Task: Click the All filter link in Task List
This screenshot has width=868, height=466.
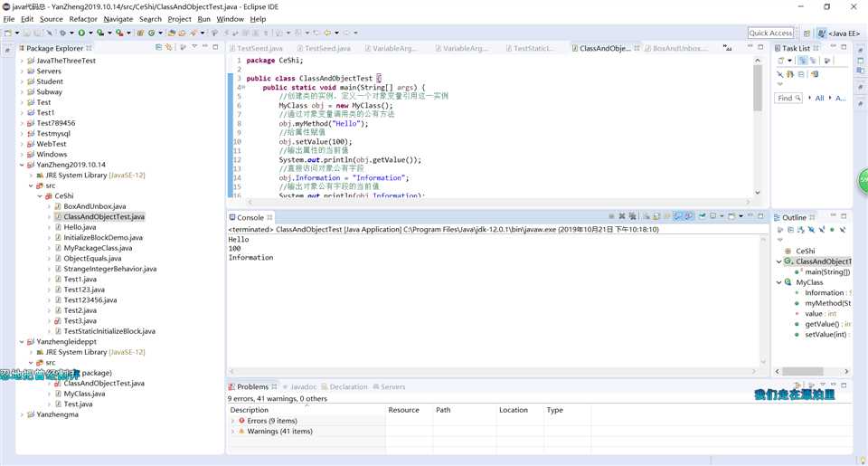Action: (x=819, y=98)
